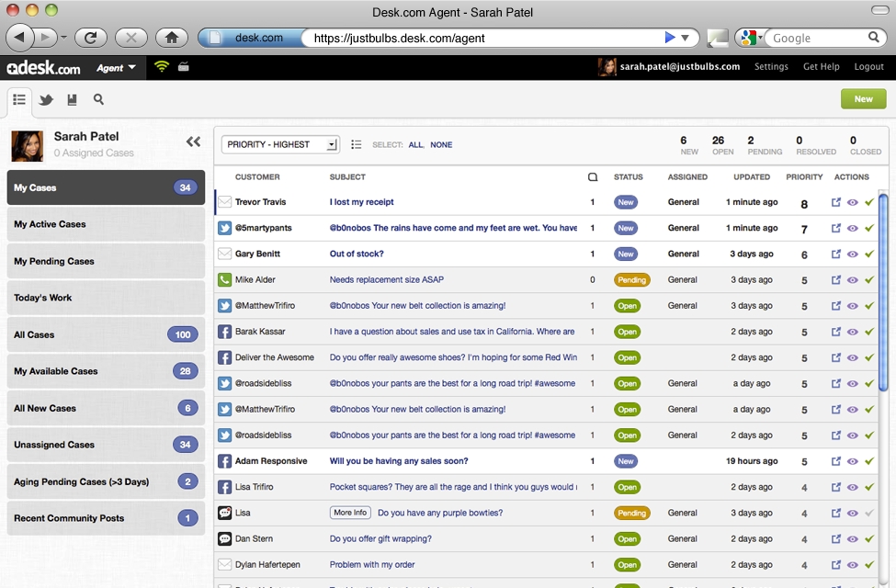Select Recent Community Posts filter
This screenshot has height=588, width=896.
pos(106,518)
